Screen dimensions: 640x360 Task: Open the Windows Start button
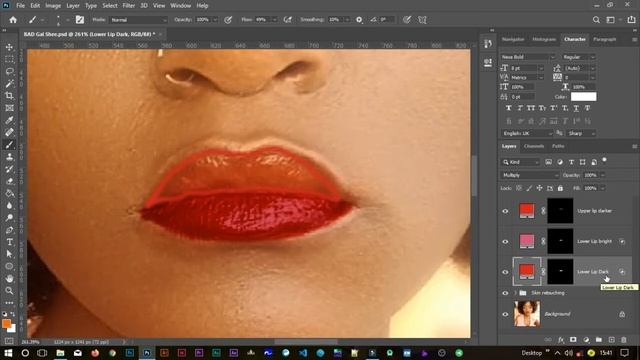[x=8, y=353]
